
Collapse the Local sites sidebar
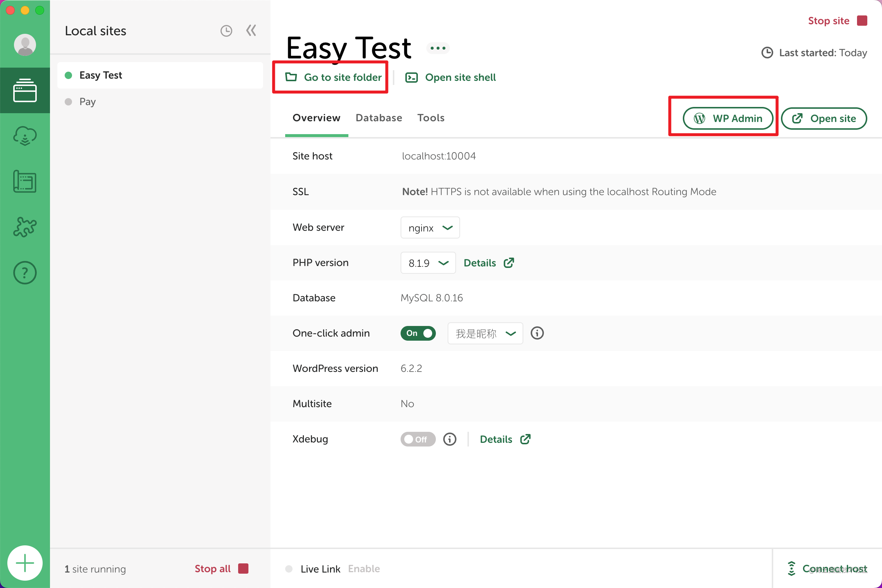(251, 31)
